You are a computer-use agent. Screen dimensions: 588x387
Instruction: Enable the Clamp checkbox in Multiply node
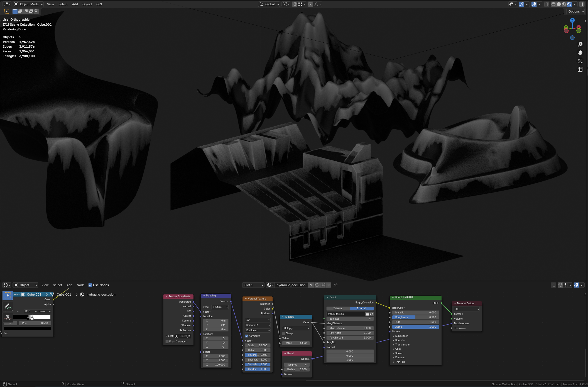(x=284, y=334)
